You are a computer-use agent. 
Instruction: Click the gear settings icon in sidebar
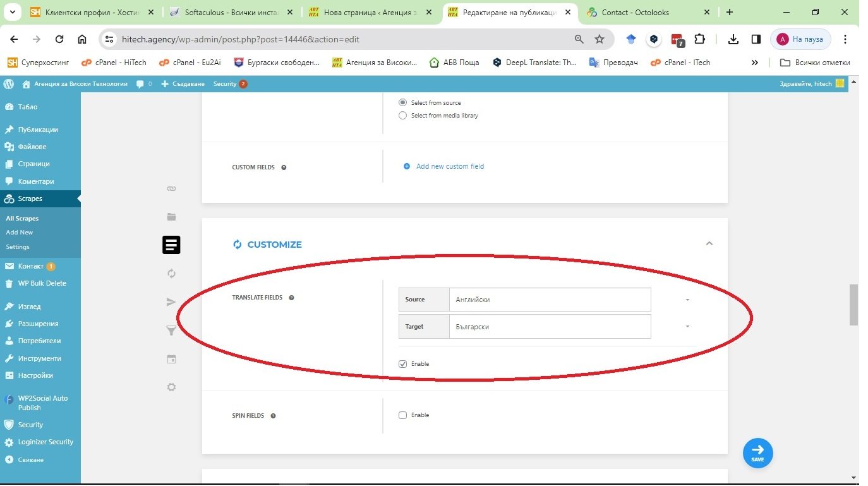click(171, 387)
